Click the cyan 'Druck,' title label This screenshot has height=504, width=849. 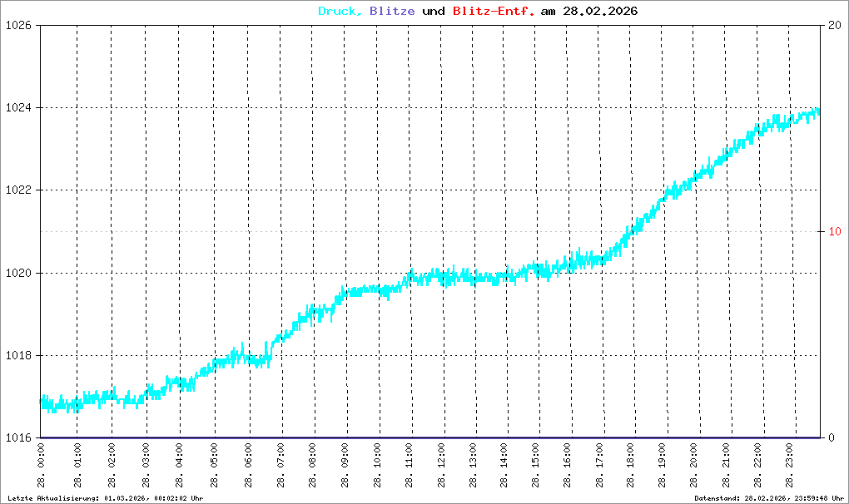340,12
